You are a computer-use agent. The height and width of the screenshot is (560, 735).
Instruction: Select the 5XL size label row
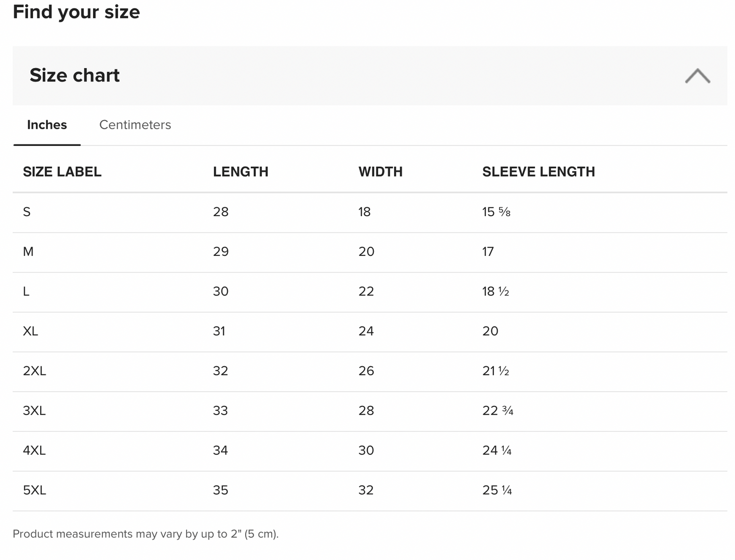coord(35,490)
